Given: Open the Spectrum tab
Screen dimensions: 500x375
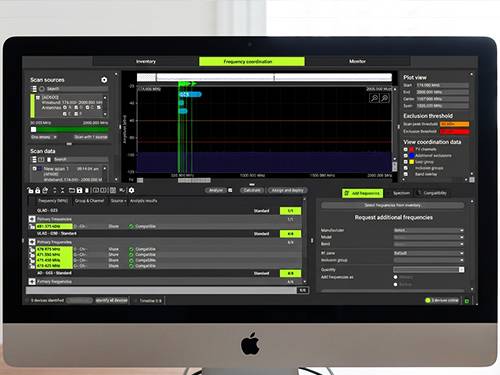Looking at the screenshot, I should (x=399, y=193).
